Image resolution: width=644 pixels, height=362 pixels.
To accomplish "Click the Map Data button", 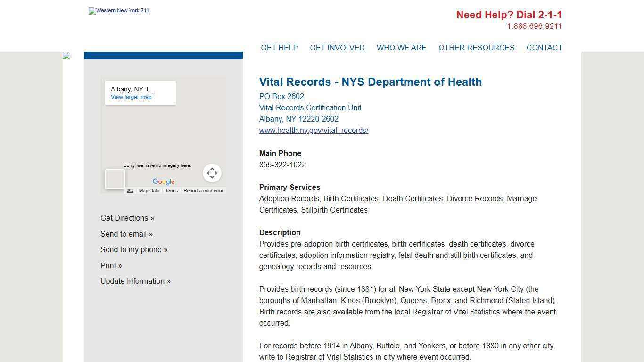I will [x=149, y=191].
